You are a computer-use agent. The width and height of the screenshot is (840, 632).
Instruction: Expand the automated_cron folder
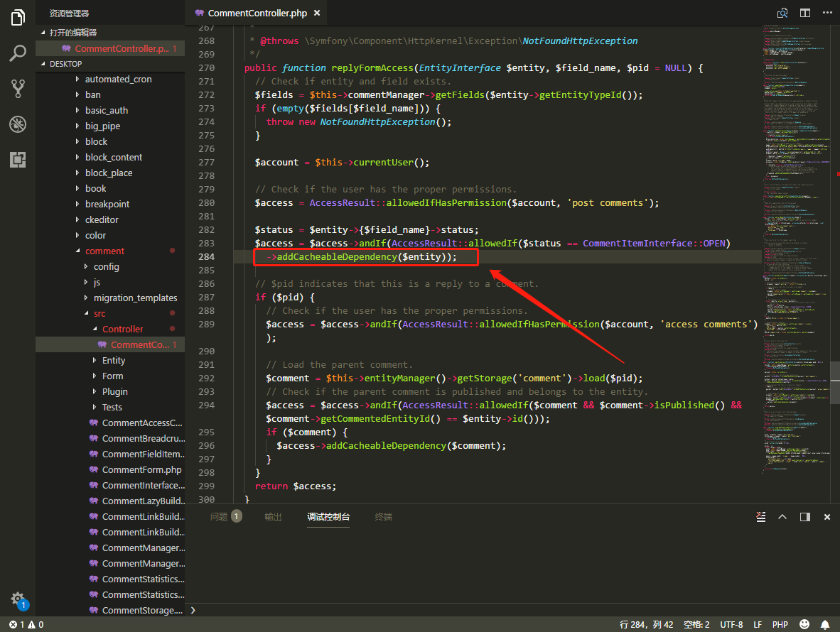110,80
